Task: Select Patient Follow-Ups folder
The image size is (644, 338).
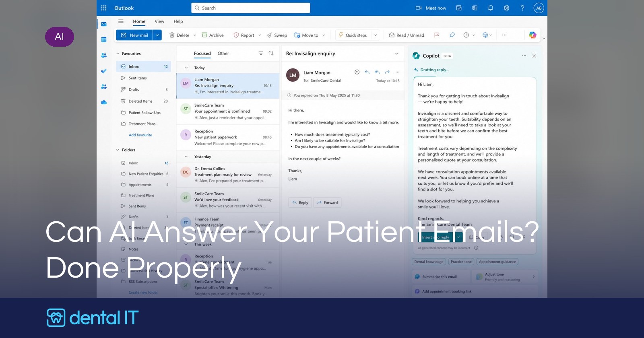Action: tap(144, 113)
